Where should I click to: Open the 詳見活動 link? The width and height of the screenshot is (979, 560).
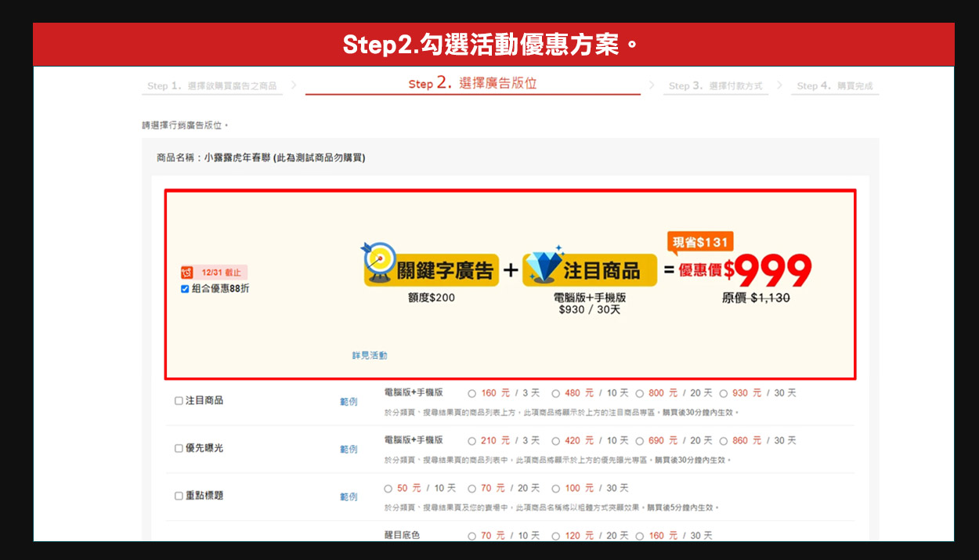pyautogui.click(x=370, y=356)
